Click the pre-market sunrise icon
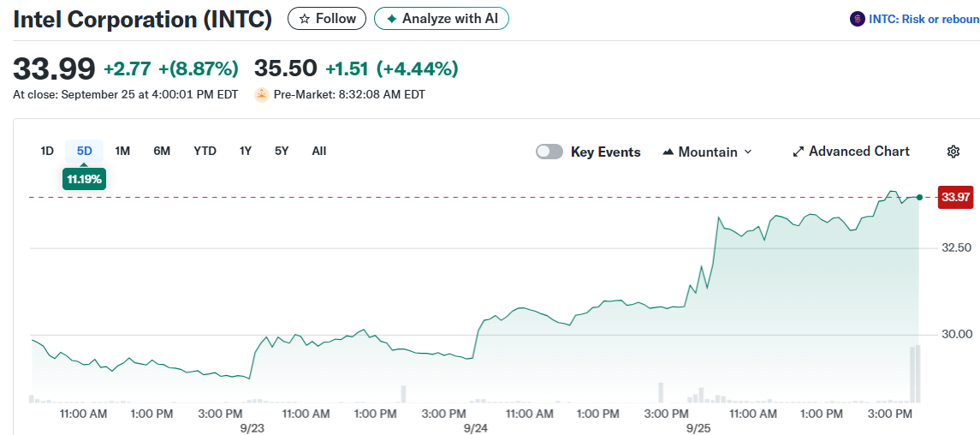The height and width of the screenshot is (435, 980). coord(261,95)
